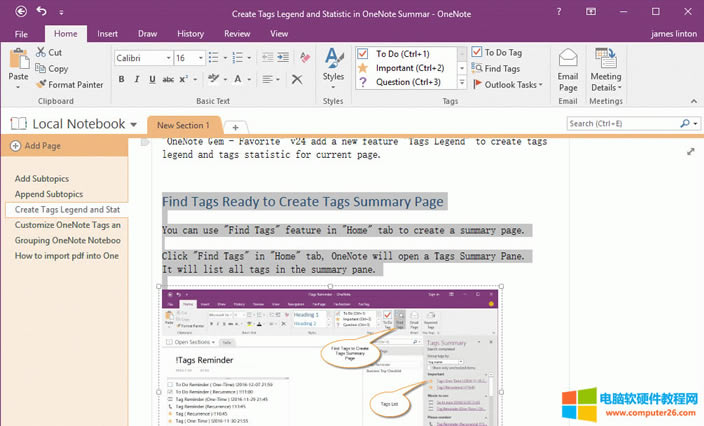Click Find Tags in ribbon
This screenshot has height=426, width=704.
(x=497, y=69)
